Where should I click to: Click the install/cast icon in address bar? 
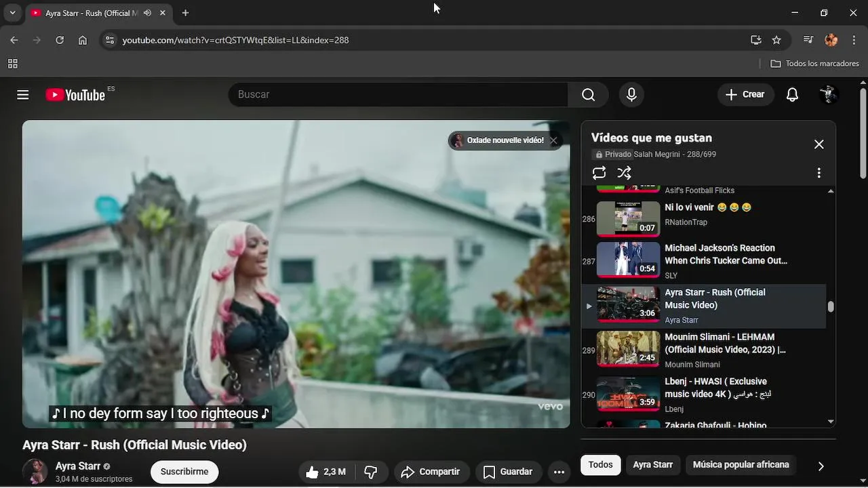tap(756, 40)
